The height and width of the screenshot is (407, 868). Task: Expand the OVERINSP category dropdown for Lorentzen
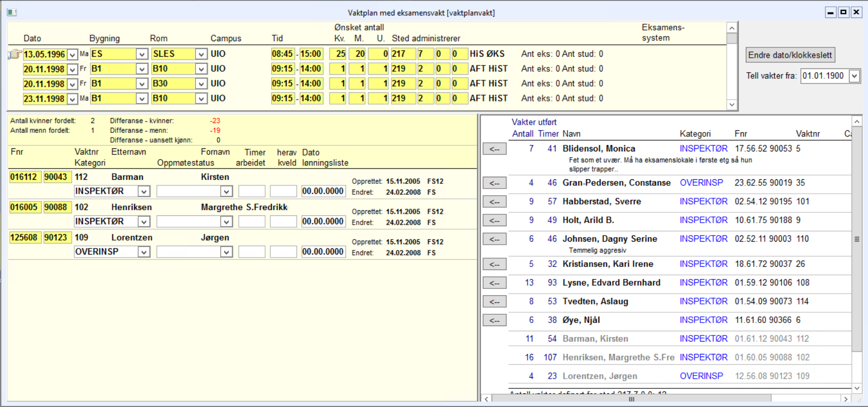pos(144,252)
